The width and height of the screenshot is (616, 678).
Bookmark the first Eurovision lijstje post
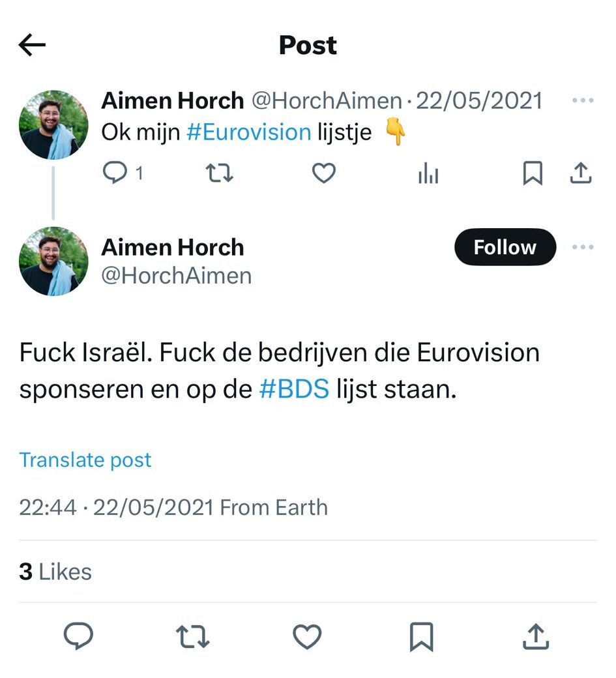(x=533, y=173)
